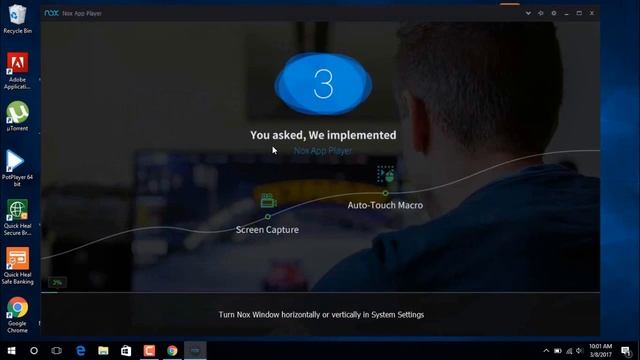Click the Screen Capture camera icon
The width and height of the screenshot is (640, 360).
tap(268, 200)
